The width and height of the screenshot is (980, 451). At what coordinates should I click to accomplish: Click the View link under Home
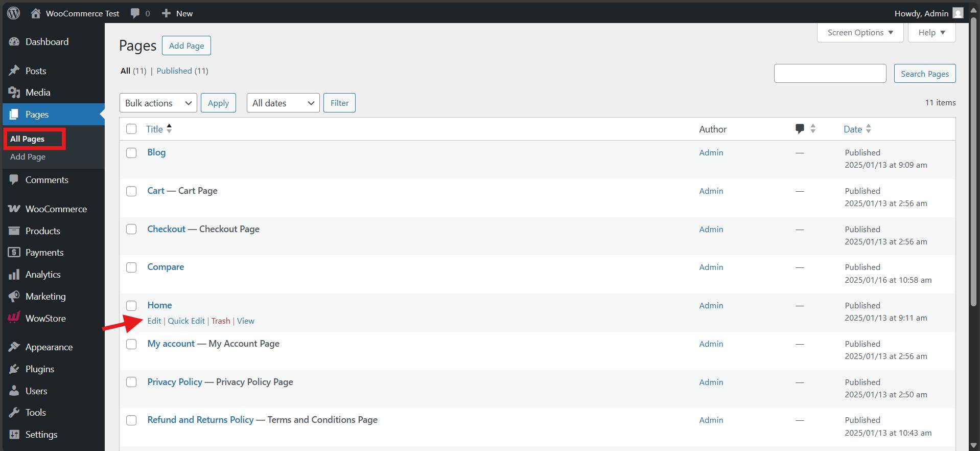246,321
